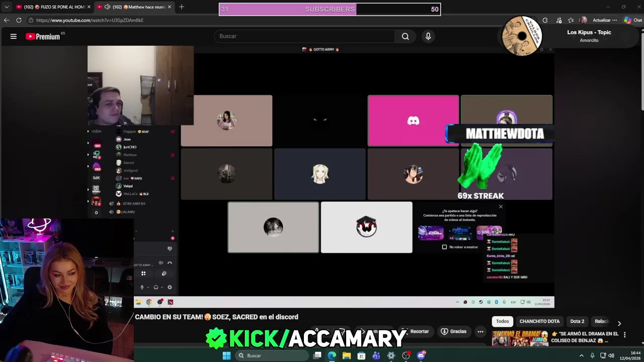Select the Valqui member in Discord list
Image resolution: width=644 pixels, height=362 pixels.
click(x=128, y=186)
